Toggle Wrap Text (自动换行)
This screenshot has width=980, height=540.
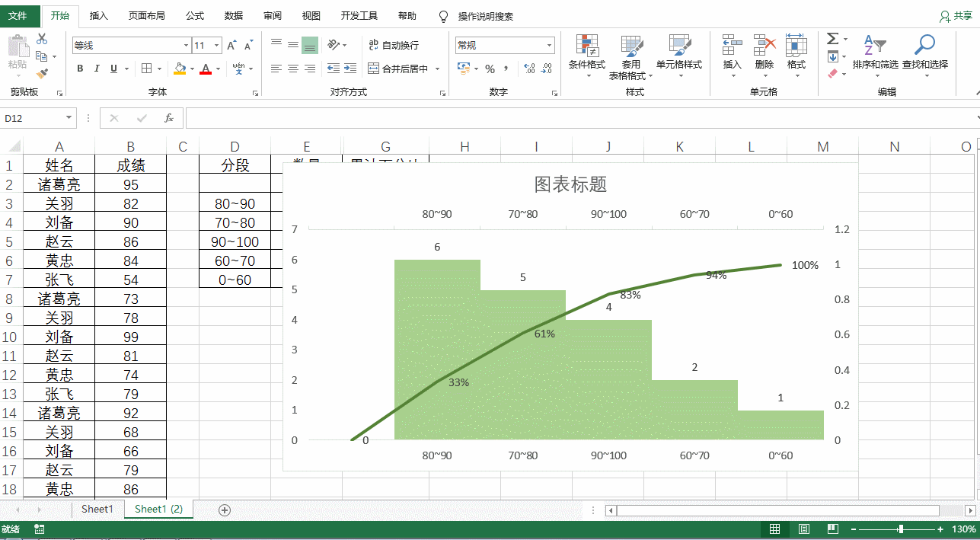[393, 46]
